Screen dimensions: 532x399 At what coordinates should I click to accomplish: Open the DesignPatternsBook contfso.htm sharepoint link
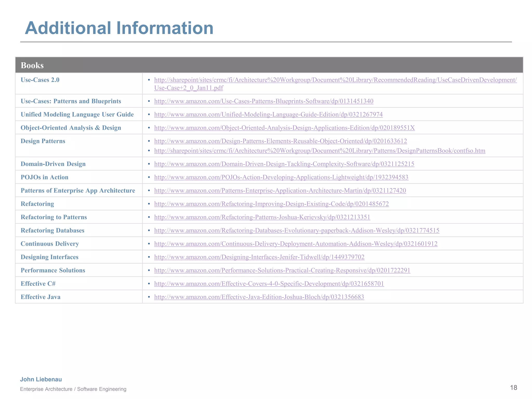point(320,151)
